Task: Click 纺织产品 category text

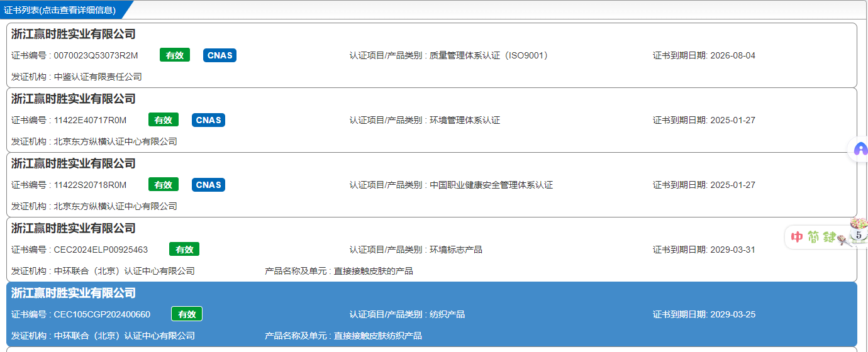Action: [447, 314]
